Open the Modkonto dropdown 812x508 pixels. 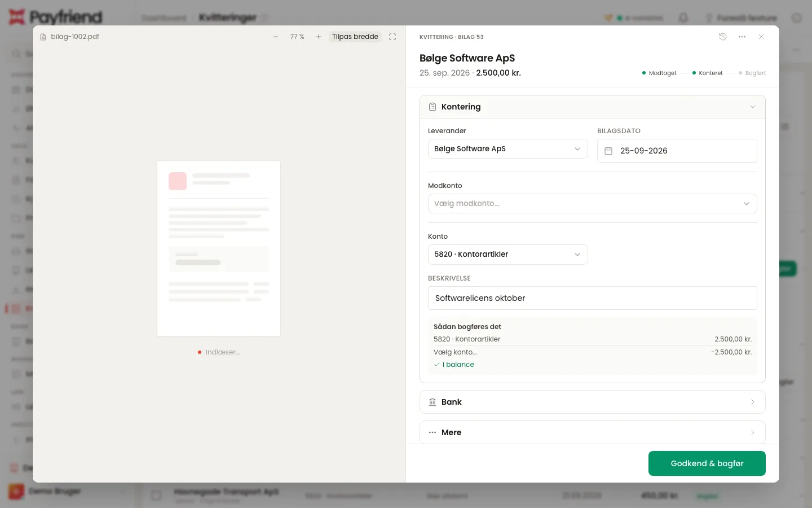592,204
